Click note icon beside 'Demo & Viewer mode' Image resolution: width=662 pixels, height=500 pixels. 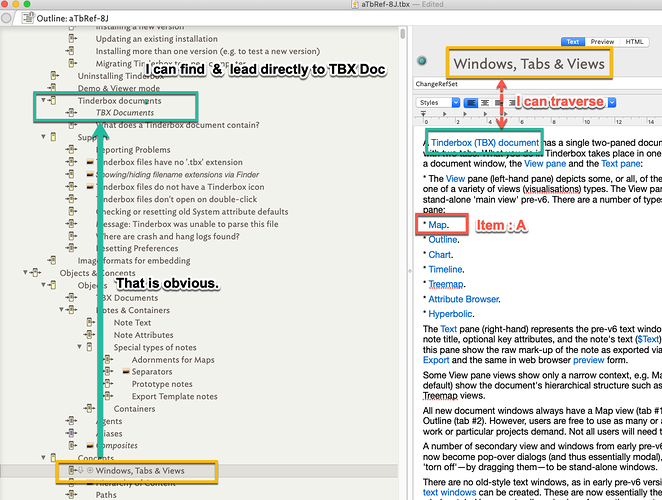tap(52, 88)
